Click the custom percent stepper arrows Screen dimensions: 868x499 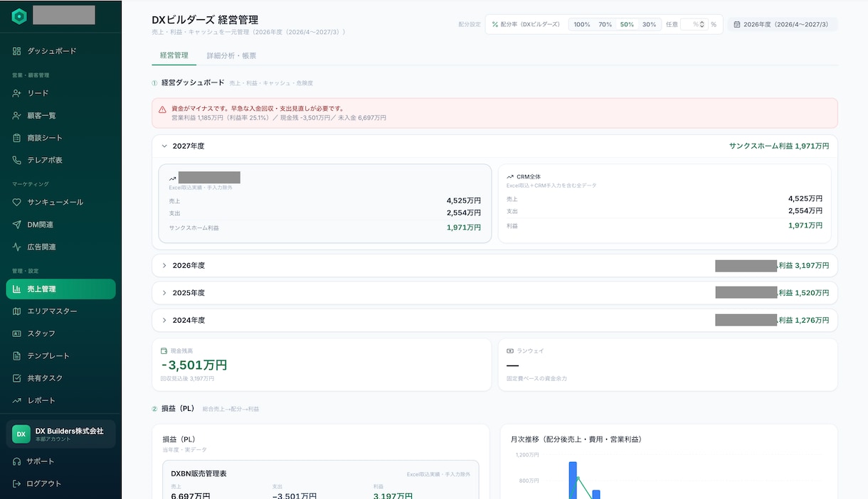click(702, 24)
